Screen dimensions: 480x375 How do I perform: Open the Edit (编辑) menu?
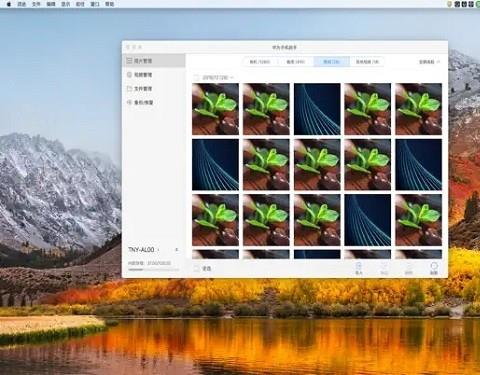tap(51, 4)
